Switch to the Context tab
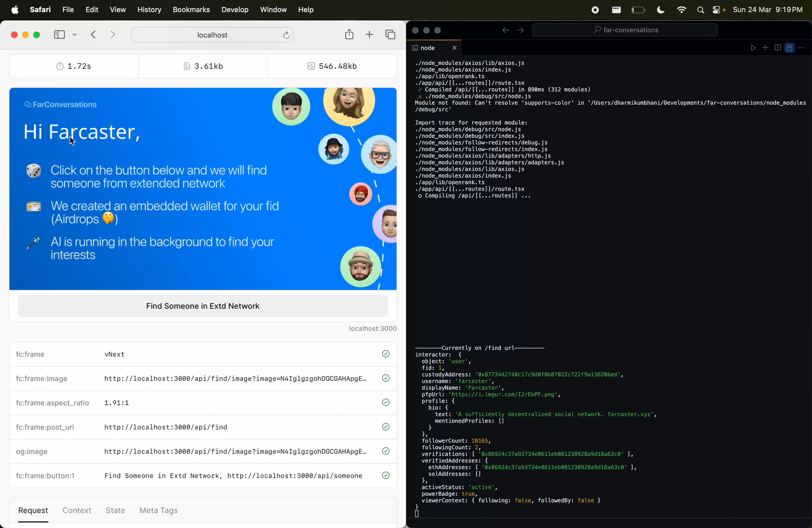The image size is (812, 528). (x=77, y=511)
